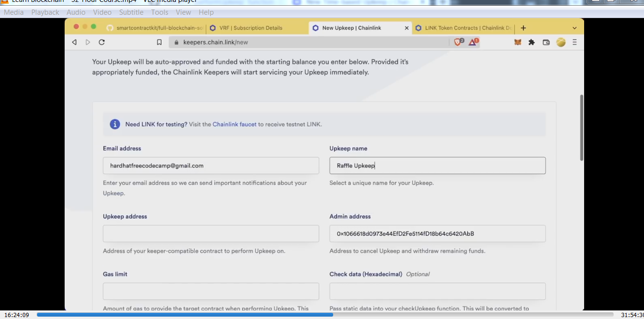Seek on the VLC progress bar
This screenshot has width=644, height=319.
coord(325,314)
